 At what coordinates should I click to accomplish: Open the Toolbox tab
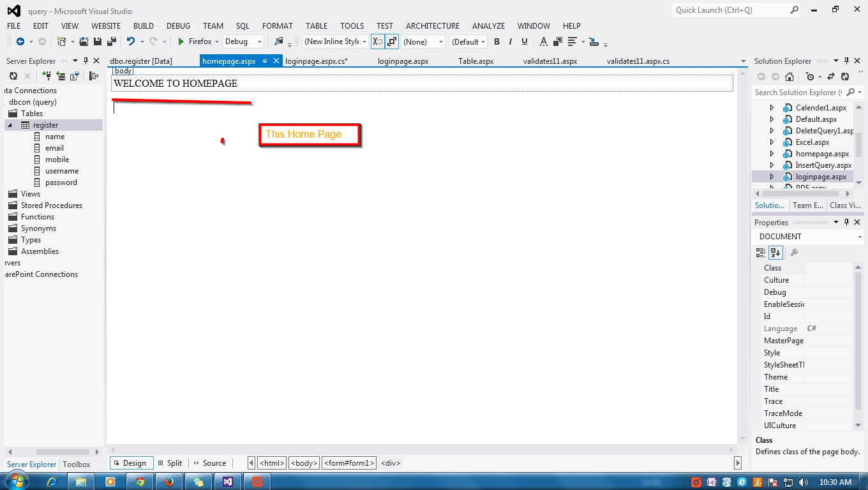(77, 464)
